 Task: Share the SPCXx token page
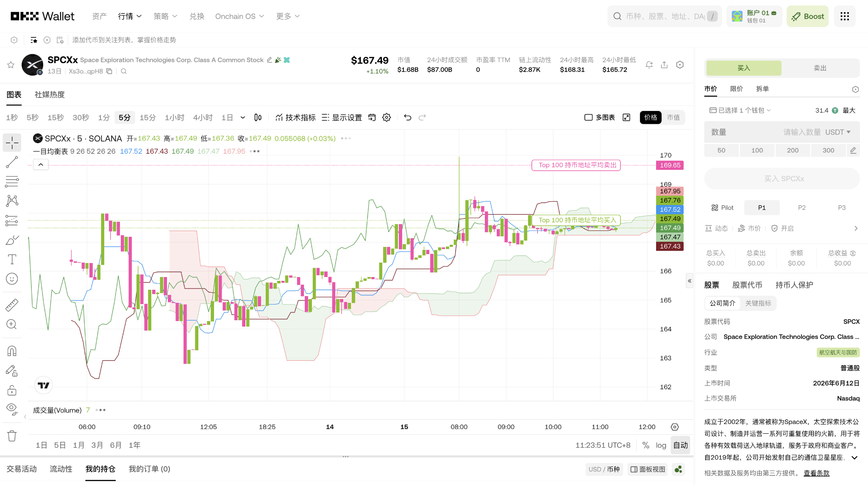(x=664, y=65)
